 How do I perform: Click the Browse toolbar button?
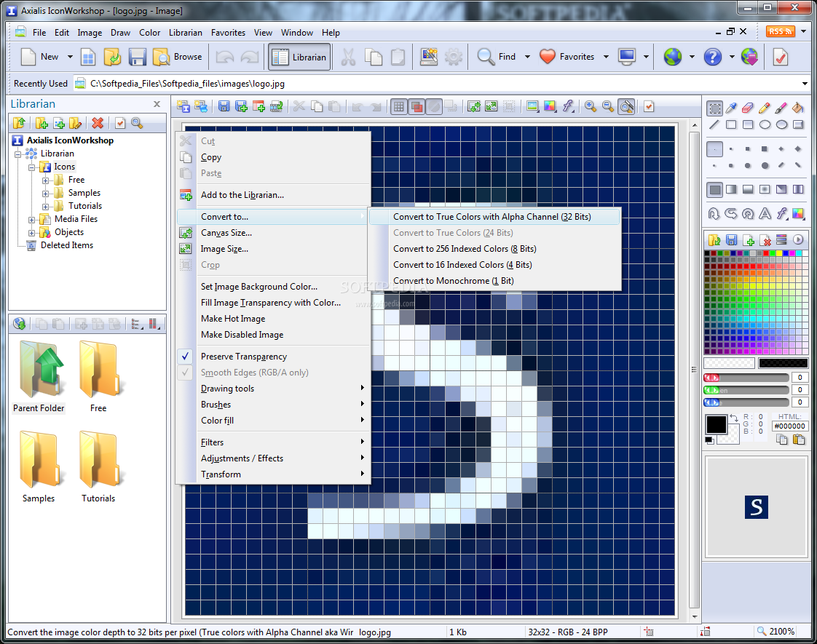177,57
